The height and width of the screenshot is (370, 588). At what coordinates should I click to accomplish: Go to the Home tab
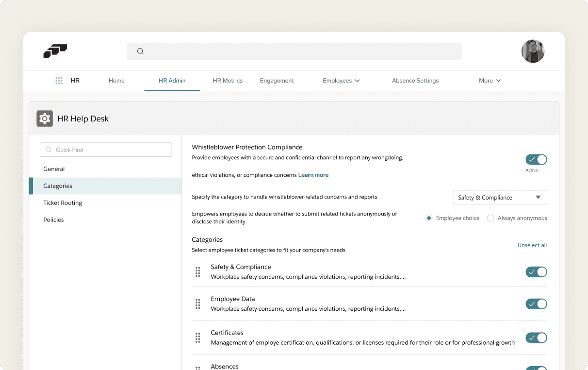[x=116, y=81]
